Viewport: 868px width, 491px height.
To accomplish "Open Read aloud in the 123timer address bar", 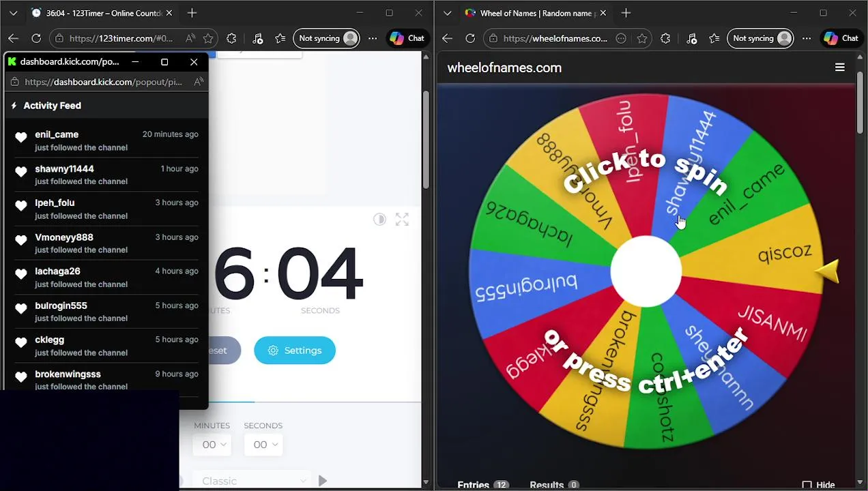I will 190,38.
